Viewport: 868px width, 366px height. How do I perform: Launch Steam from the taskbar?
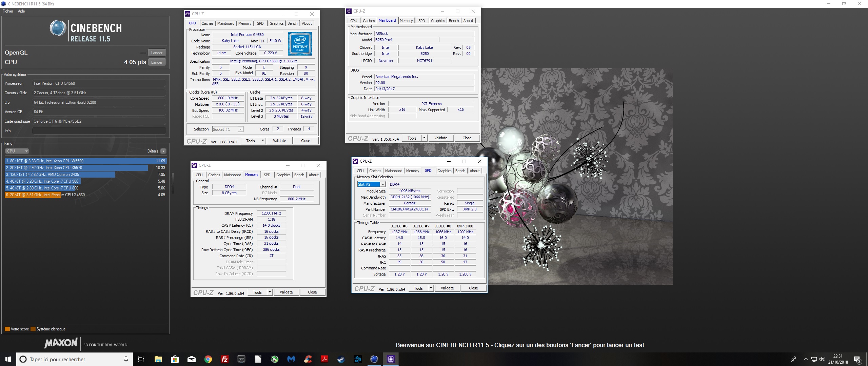click(341, 359)
